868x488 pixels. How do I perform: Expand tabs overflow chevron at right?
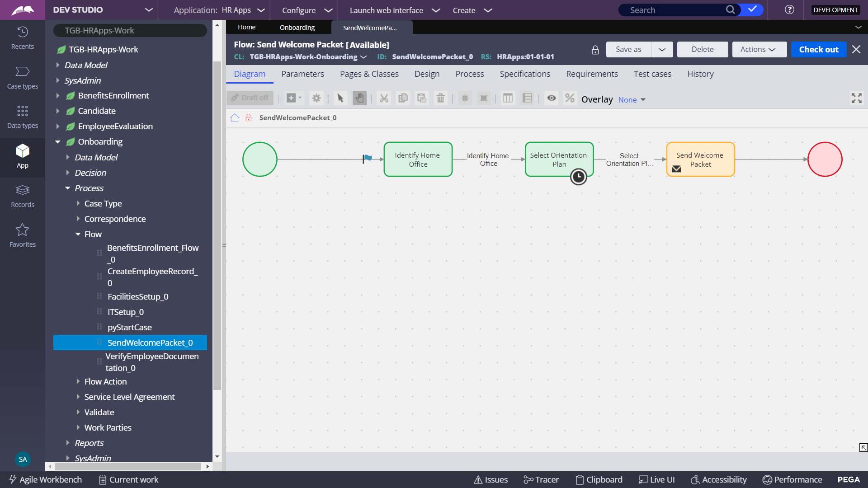[x=858, y=28]
